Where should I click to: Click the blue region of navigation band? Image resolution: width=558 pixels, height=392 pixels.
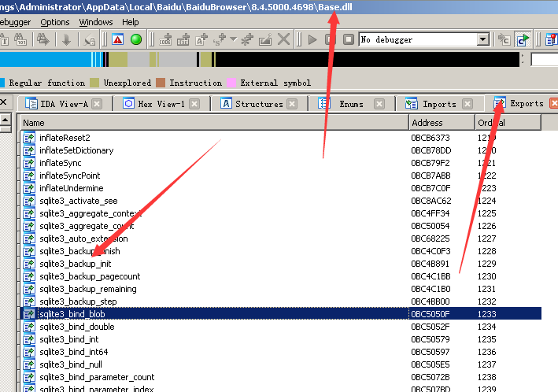(x=46, y=59)
